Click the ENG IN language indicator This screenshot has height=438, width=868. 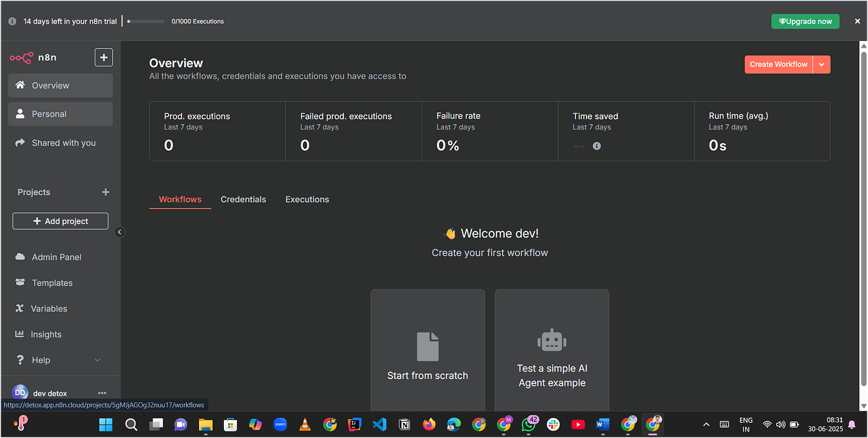pos(746,424)
